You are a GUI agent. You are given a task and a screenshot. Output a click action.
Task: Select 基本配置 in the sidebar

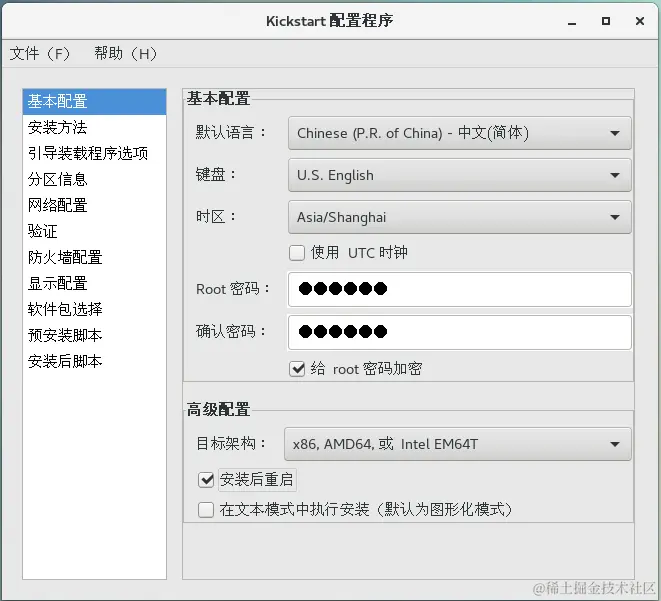(94, 102)
